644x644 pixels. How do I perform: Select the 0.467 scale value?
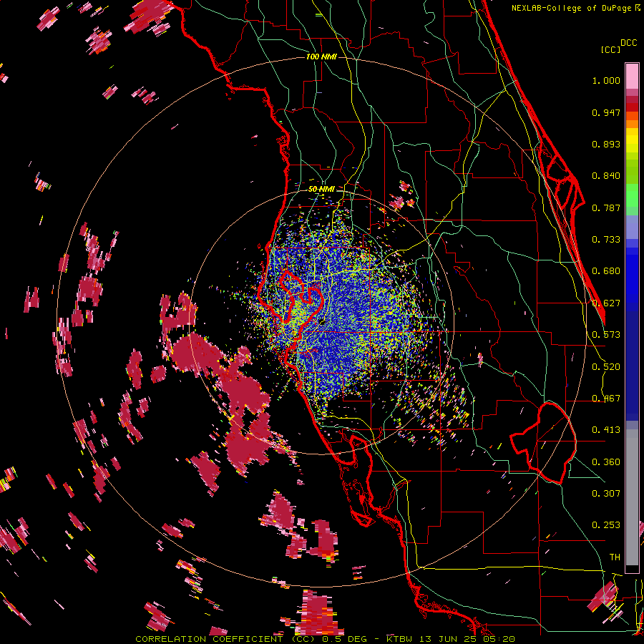[x=606, y=399]
